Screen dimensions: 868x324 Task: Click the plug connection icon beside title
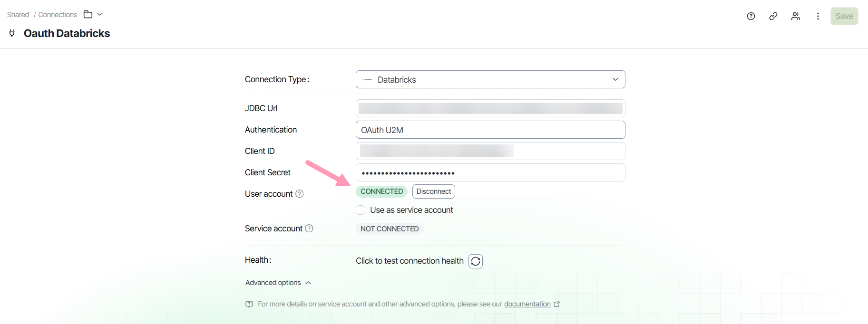pyautogui.click(x=12, y=33)
